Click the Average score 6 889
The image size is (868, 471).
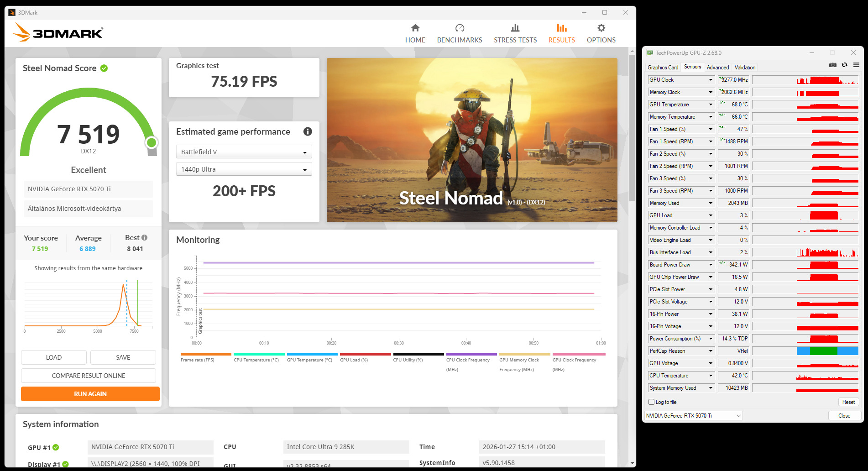[x=88, y=249]
